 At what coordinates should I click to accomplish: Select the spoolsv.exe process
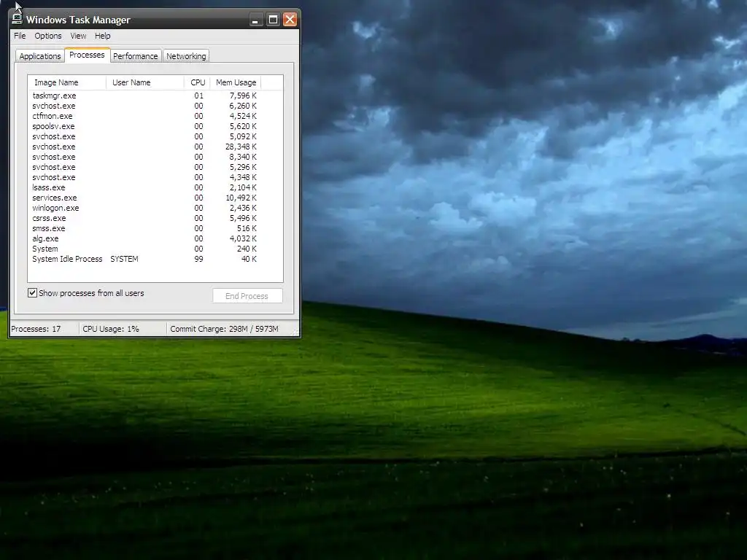coord(145,126)
